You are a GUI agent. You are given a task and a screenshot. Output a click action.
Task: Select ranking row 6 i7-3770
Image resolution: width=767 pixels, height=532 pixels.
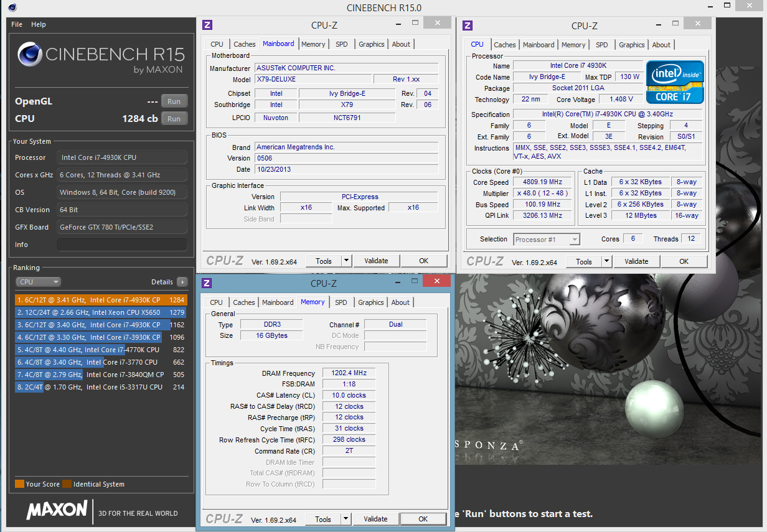[101, 362]
